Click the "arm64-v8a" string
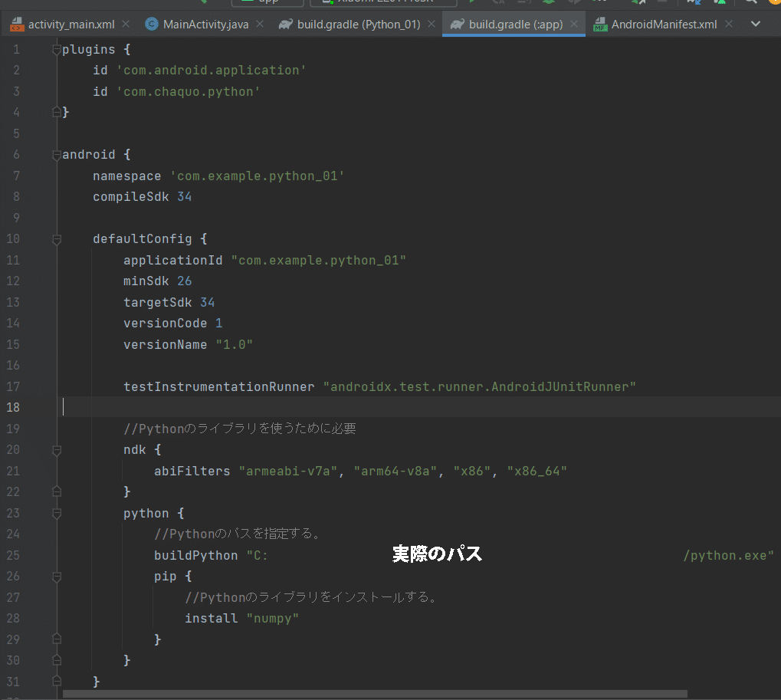Viewport: 781px width, 700px height. click(395, 471)
